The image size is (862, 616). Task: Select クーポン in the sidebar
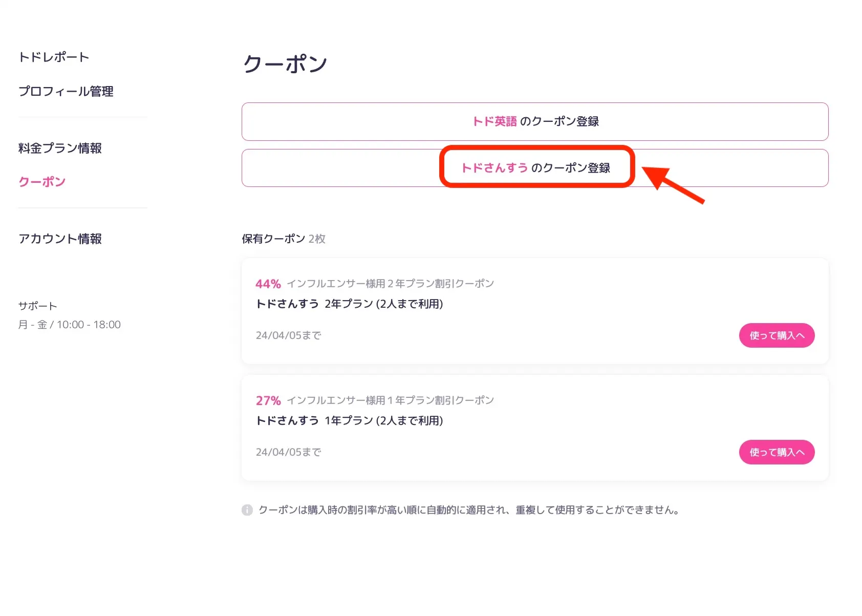pyautogui.click(x=42, y=182)
